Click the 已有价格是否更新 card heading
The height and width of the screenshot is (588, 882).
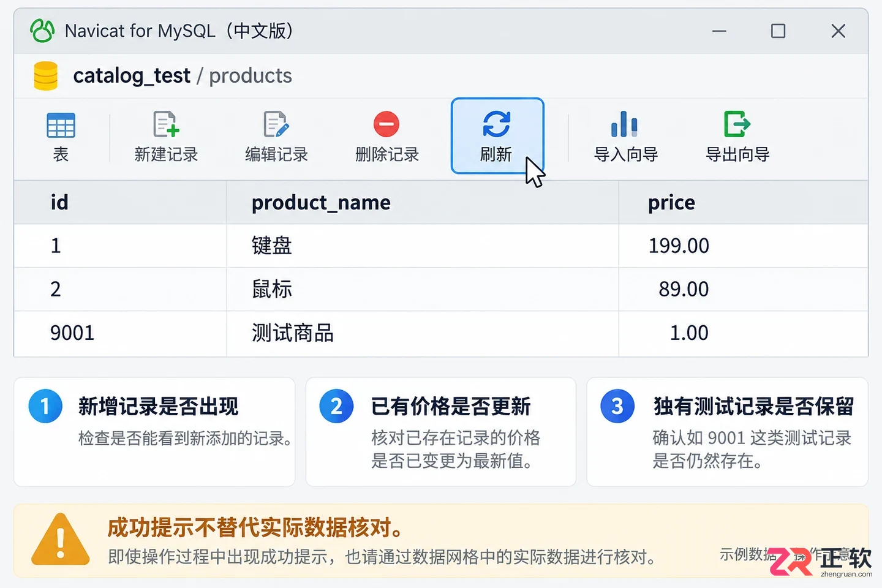pyautogui.click(x=451, y=406)
